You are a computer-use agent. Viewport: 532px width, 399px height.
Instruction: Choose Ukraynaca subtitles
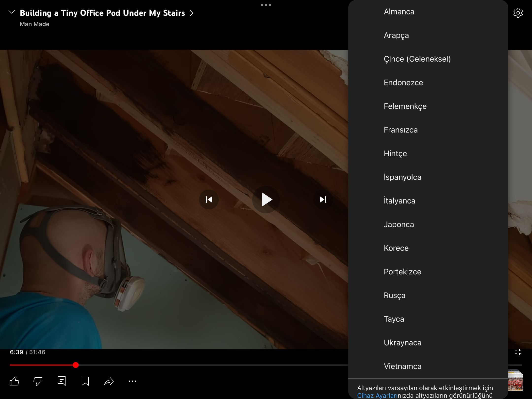point(428,343)
